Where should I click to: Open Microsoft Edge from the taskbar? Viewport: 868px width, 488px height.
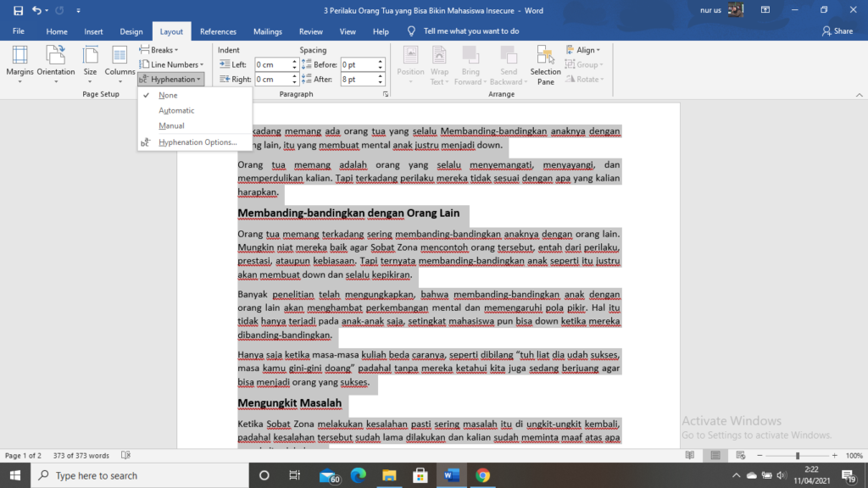tap(359, 475)
